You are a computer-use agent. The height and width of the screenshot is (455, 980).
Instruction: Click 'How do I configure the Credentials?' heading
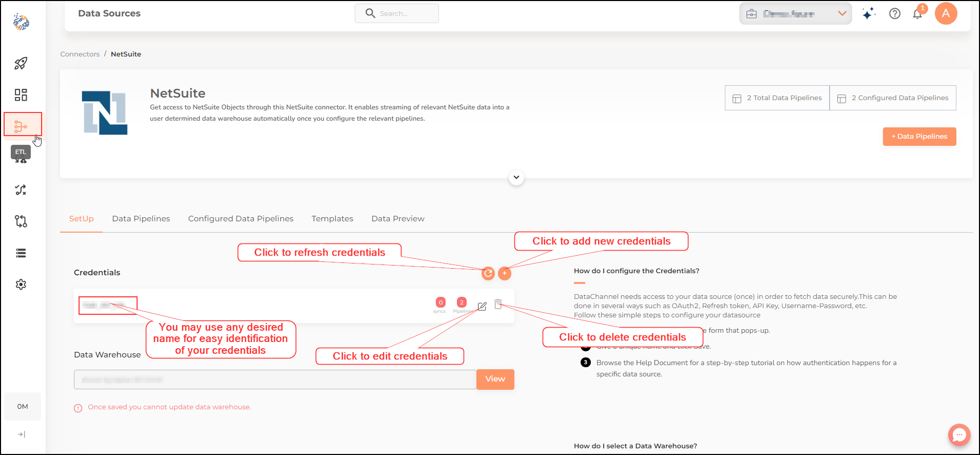tap(637, 271)
